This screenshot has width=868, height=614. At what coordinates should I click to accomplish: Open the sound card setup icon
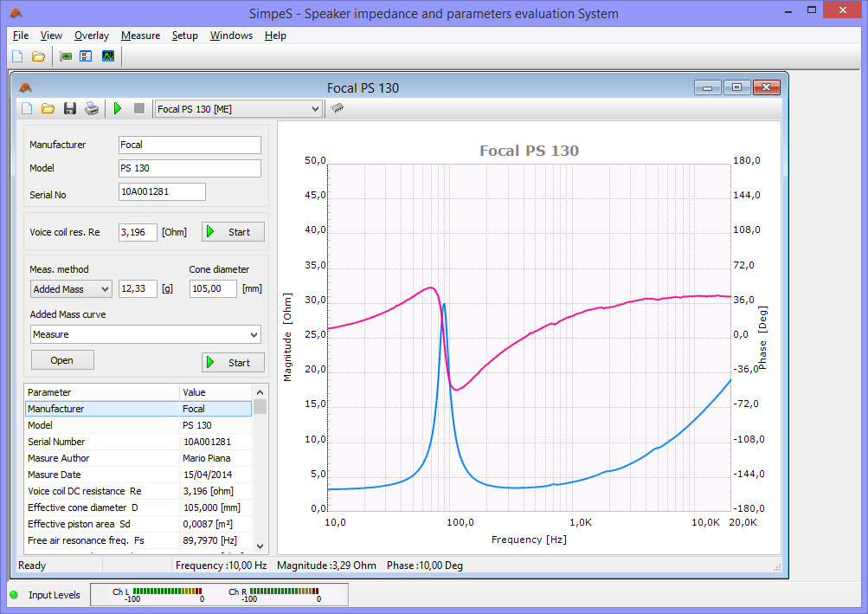tap(65, 56)
